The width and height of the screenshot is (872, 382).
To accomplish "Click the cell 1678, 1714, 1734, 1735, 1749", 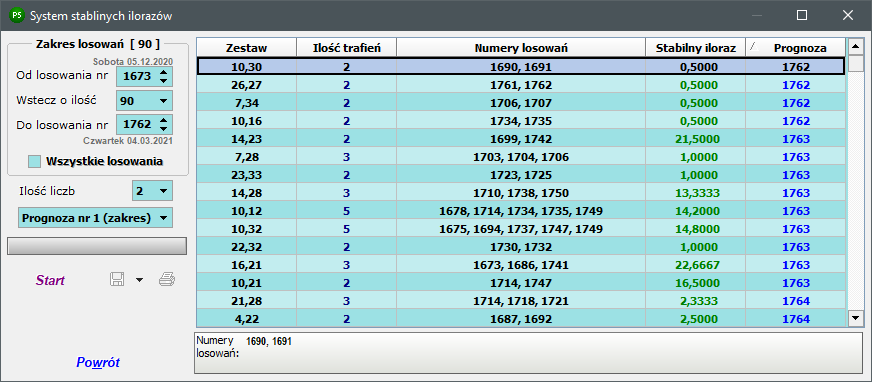I will point(521,211).
